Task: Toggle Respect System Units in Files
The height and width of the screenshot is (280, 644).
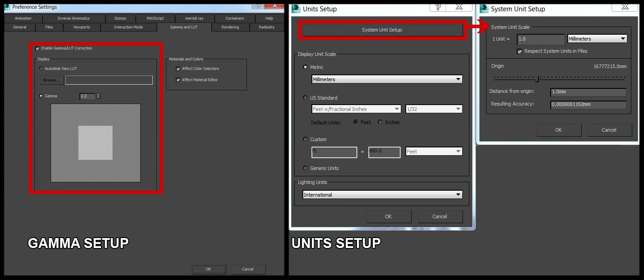Action: click(520, 51)
